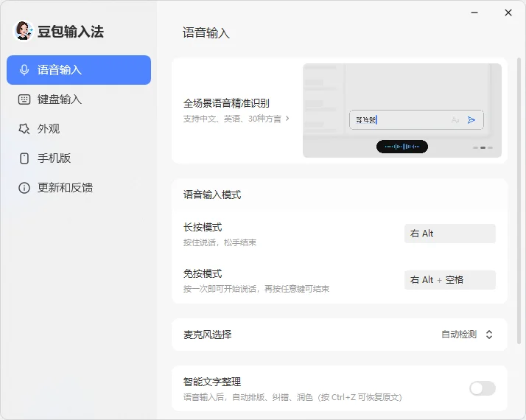Change the 免按模式 hotkey 右 Alt + 空格
The width and height of the screenshot is (526, 420).
[x=450, y=280]
